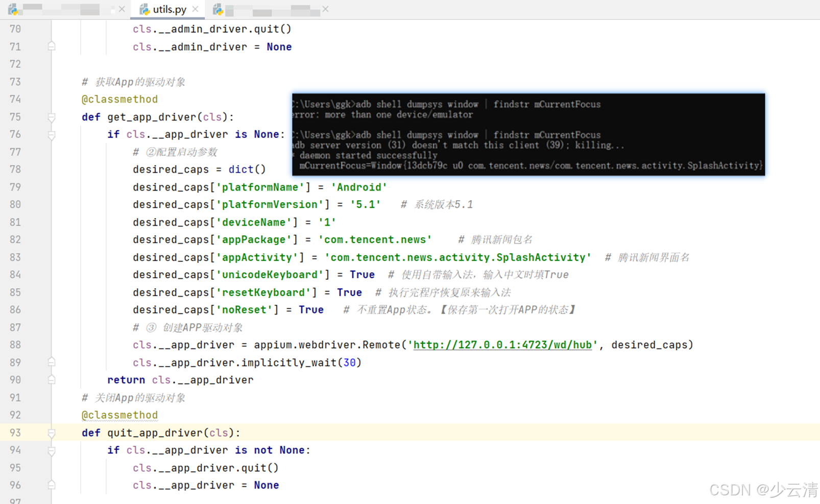
Task: Click 'implicitly_wait(30)' on line 89
Action: point(301,362)
